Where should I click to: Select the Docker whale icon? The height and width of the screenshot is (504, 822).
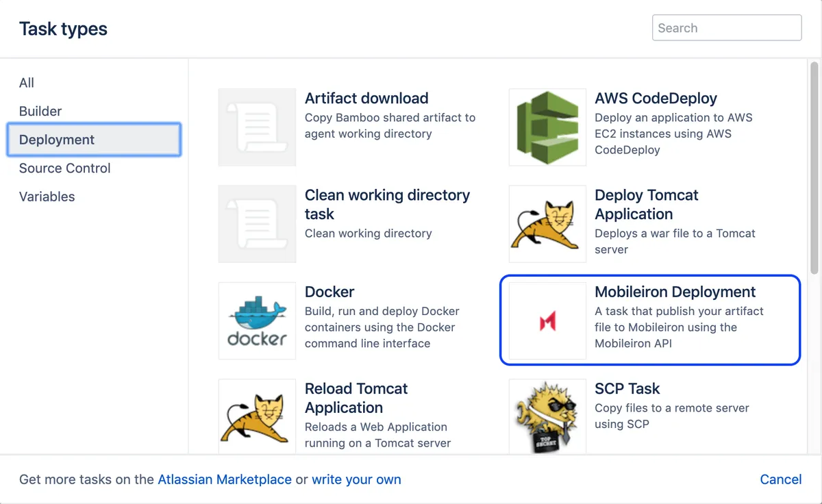[257, 320]
